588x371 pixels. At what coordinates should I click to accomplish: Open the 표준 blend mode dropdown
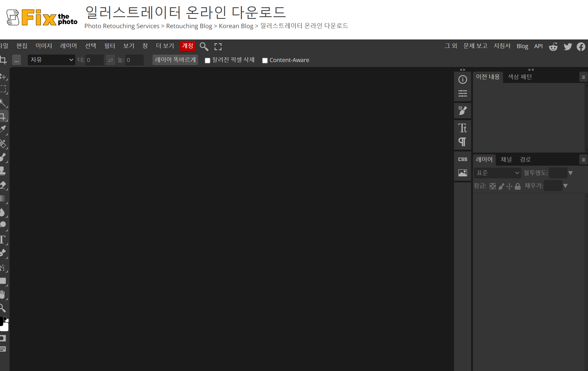pyautogui.click(x=497, y=173)
